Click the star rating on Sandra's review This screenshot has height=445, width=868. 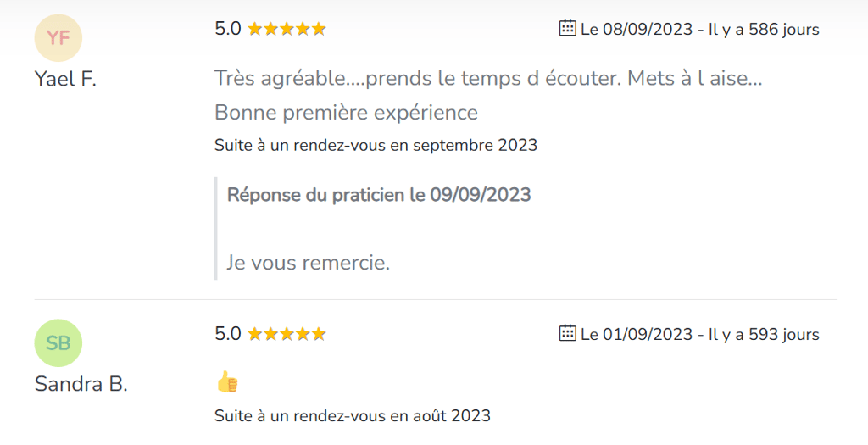pos(287,334)
